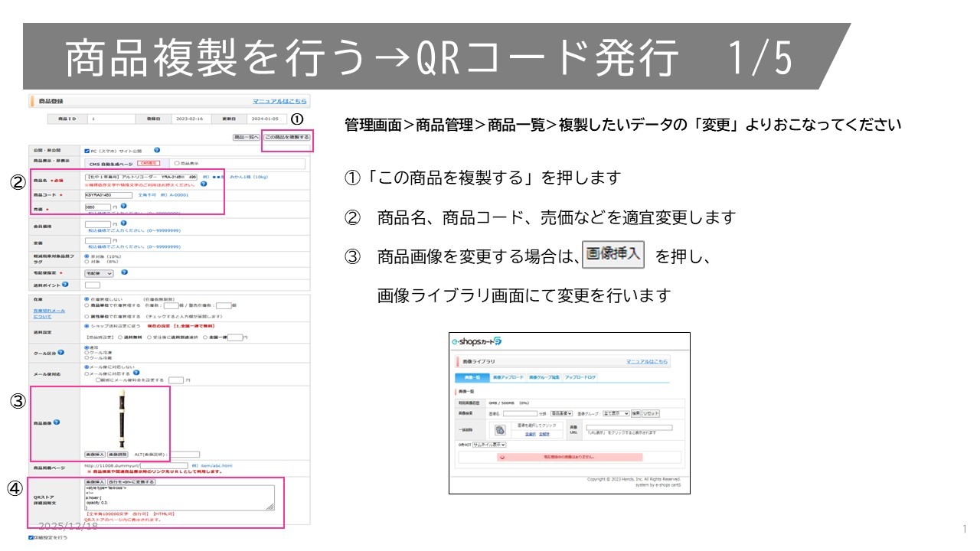Image resolution: width=980 pixels, height=551 pixels.
Task: Enable the 詳細設定を行う checkbox
Action: pos(31,538)
